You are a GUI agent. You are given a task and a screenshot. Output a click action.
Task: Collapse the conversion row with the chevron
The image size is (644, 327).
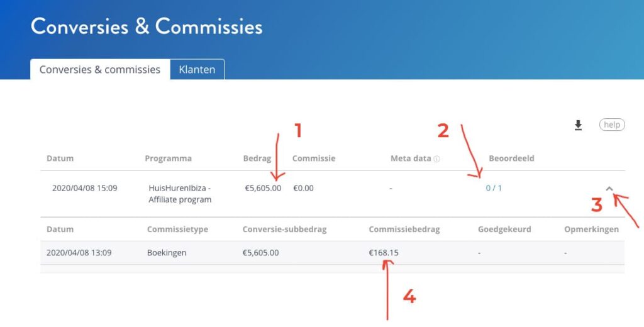[609, 188]
